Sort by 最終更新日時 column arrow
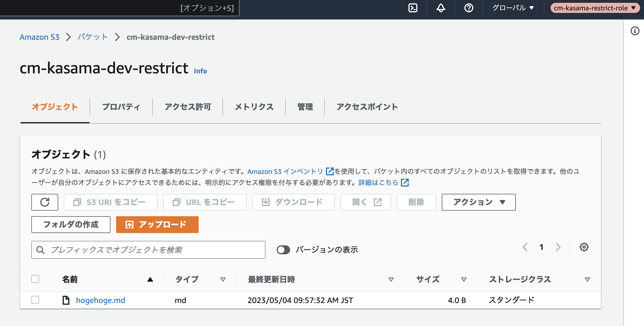The width and height of the screenshot is (644, 326). click(391, 279)
